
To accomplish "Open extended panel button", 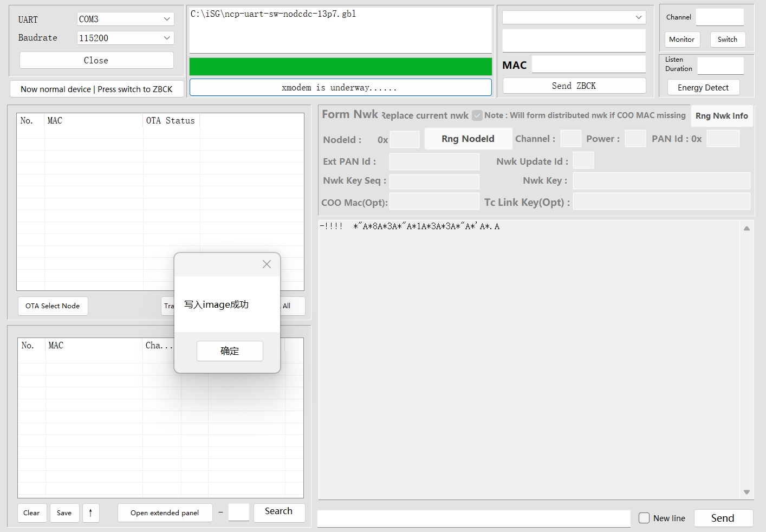I will 165,512.
